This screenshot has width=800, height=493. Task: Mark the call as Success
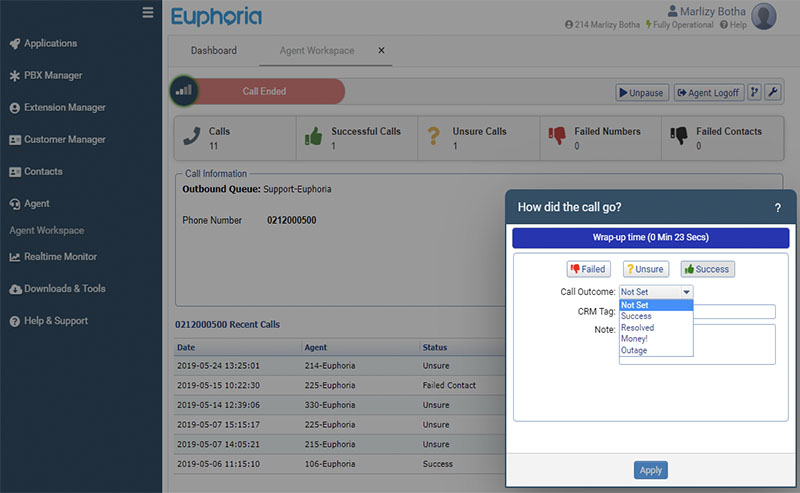[708, 269]
